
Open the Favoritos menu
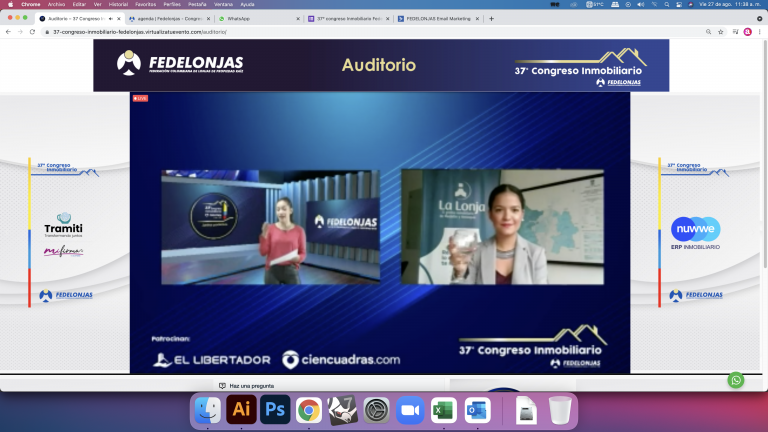point(145,4)
